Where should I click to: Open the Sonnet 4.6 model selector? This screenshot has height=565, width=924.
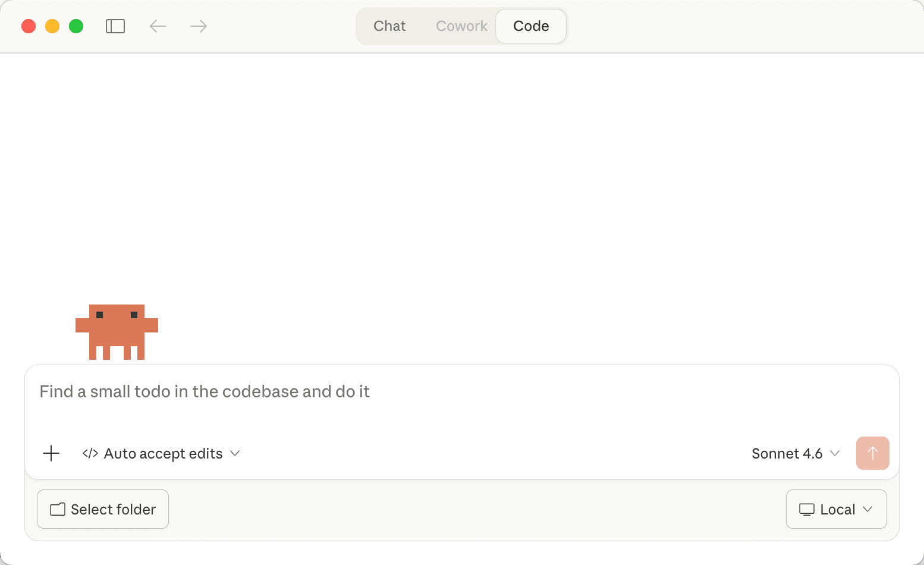pos(796,453)
